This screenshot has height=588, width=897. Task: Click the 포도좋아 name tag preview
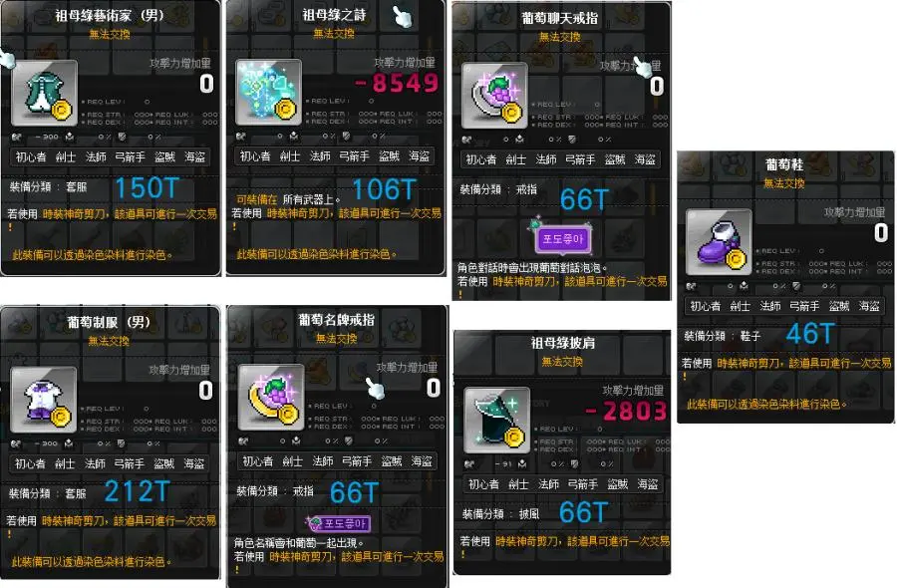[x=339, y=523]
